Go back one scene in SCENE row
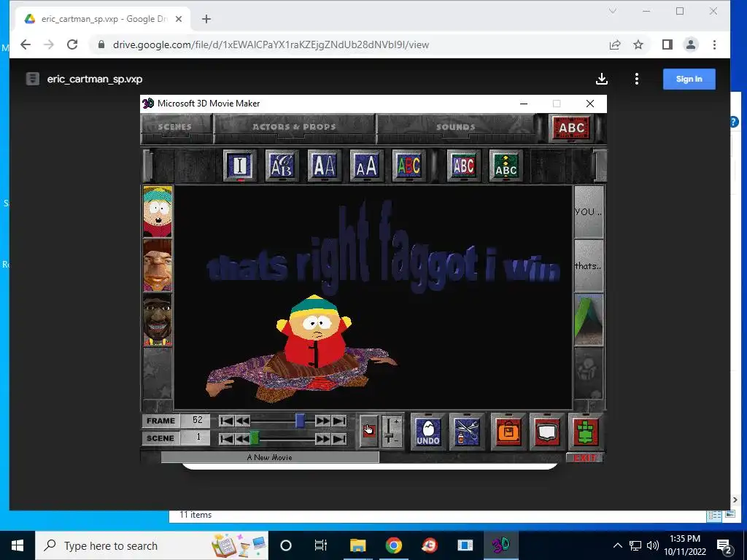The height and width of the screenshot is (560, 747). (x=242, y=438)
